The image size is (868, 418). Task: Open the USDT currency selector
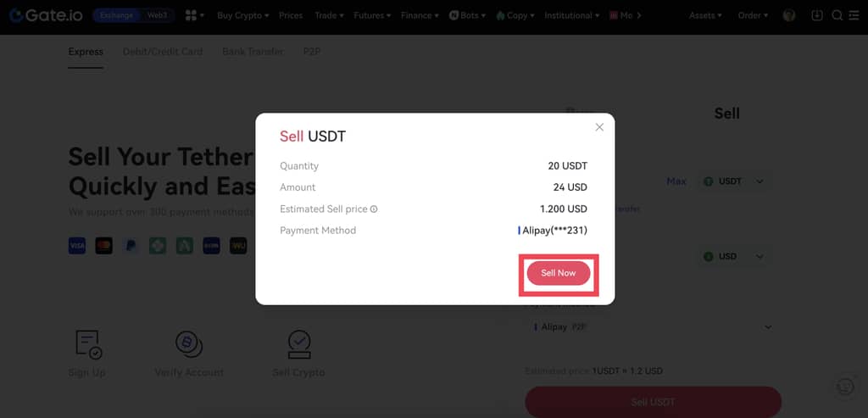(x=733, y=181)
